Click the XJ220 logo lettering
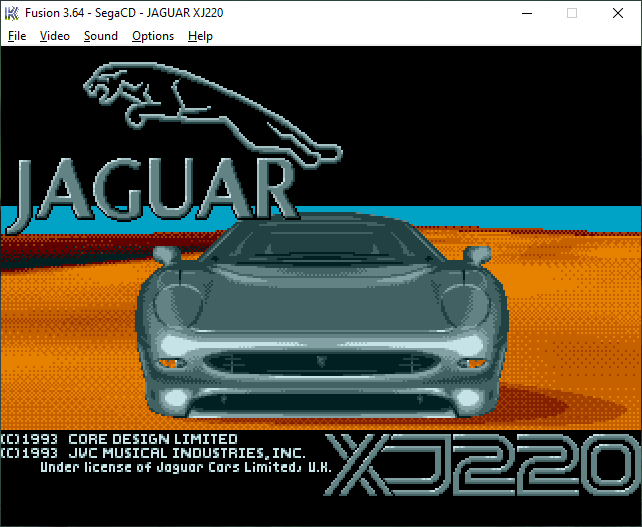 tap(483, 464)
